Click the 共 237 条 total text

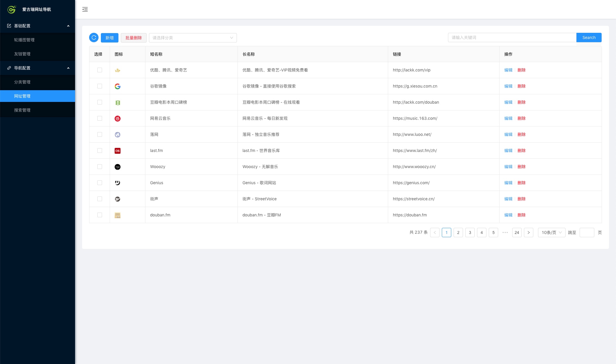(x=418, y=232)
